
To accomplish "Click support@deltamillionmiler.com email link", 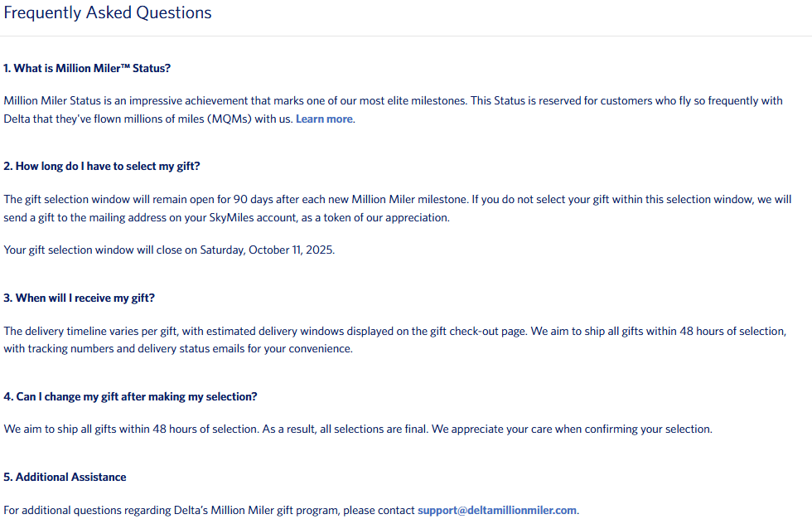I will coord(496,510).
